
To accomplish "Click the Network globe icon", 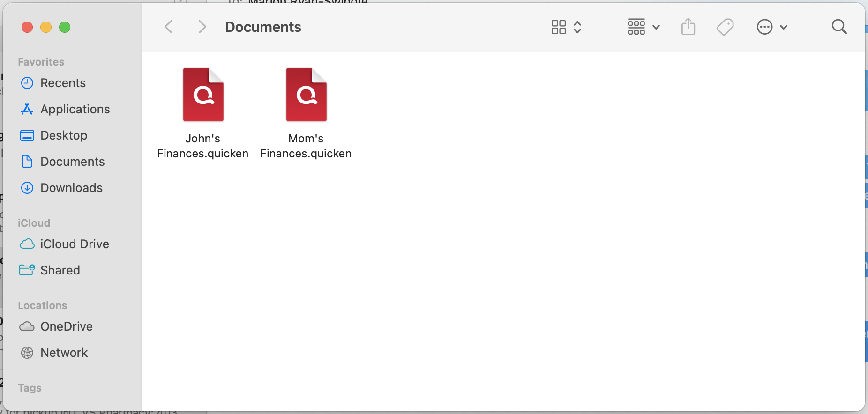I will pyautogui.click(x=27, y=353).
